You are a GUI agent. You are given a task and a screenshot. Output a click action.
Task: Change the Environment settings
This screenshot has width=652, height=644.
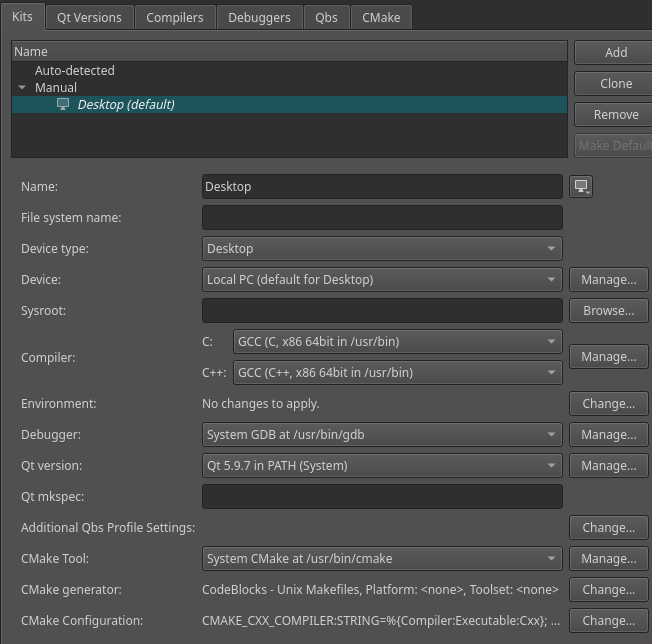pyautogui.click(x=608, y=403)
